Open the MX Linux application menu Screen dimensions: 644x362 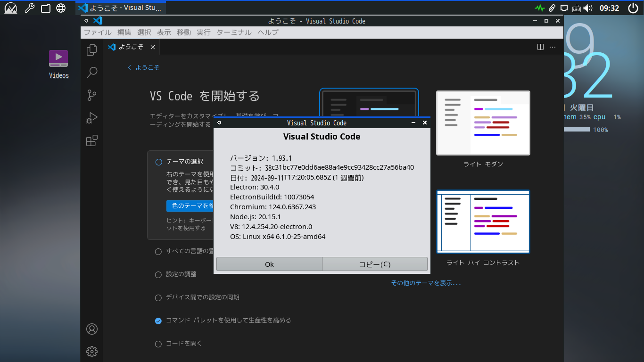click(x=11, y=8)
